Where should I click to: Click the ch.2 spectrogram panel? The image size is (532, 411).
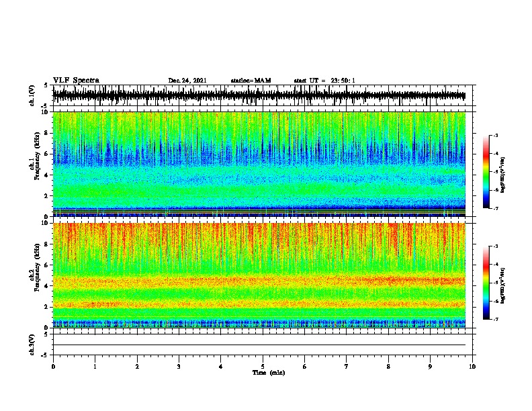click(259, 275)
